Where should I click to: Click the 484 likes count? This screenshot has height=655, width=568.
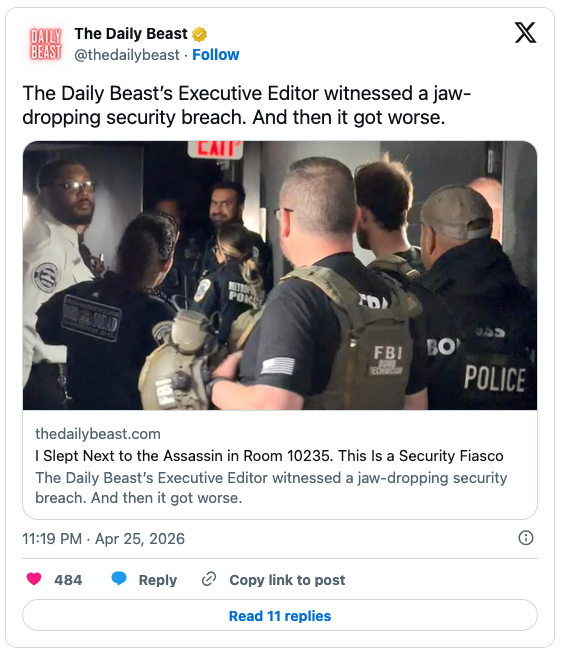pos(68,580)
